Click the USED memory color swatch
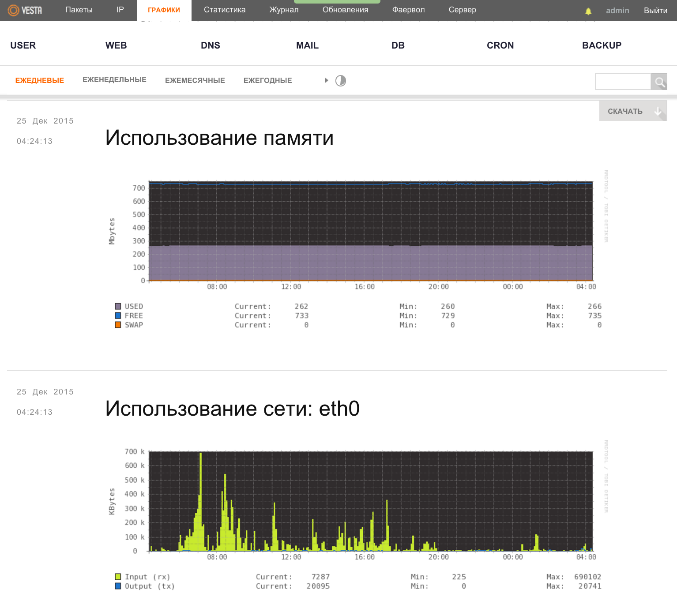Screen dimensions: 677x616 pos(117,306)
